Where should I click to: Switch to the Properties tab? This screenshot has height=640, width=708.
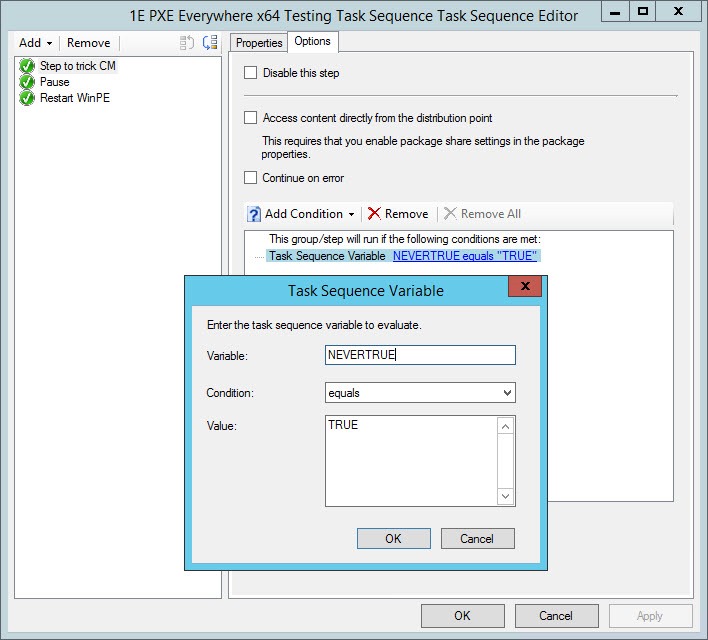click(x=259, y=43)
